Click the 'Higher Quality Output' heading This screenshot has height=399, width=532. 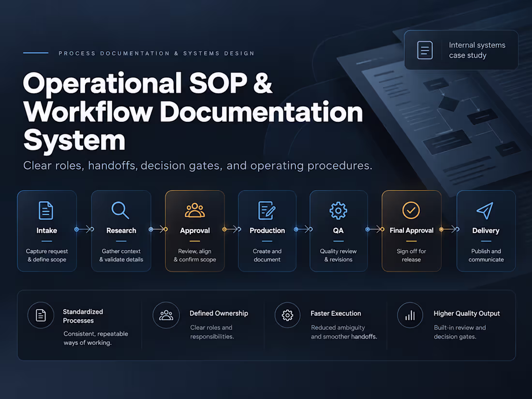tap(467, 313)
